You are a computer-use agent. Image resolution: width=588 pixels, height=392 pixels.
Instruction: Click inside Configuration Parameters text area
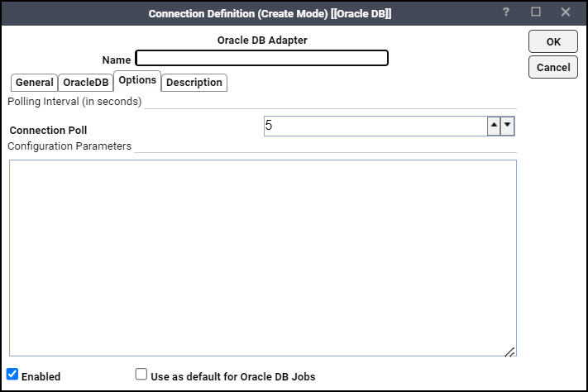pos(263,258)
